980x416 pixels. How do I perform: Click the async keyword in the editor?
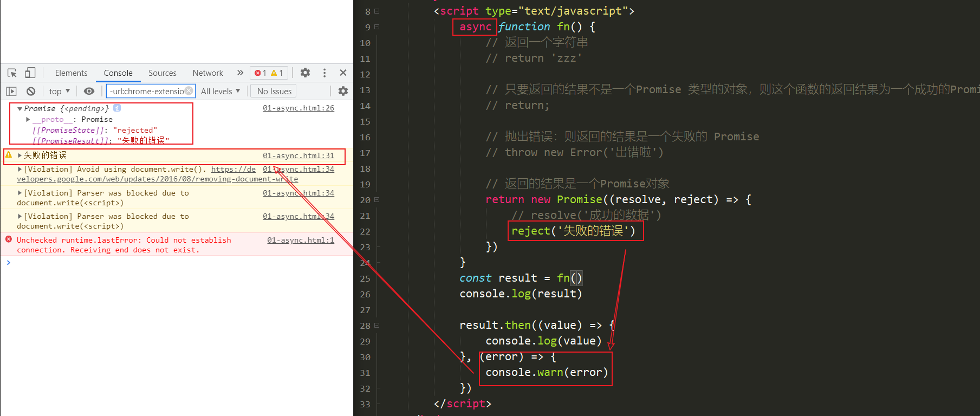pyautogui.click(x=475, y=27)
